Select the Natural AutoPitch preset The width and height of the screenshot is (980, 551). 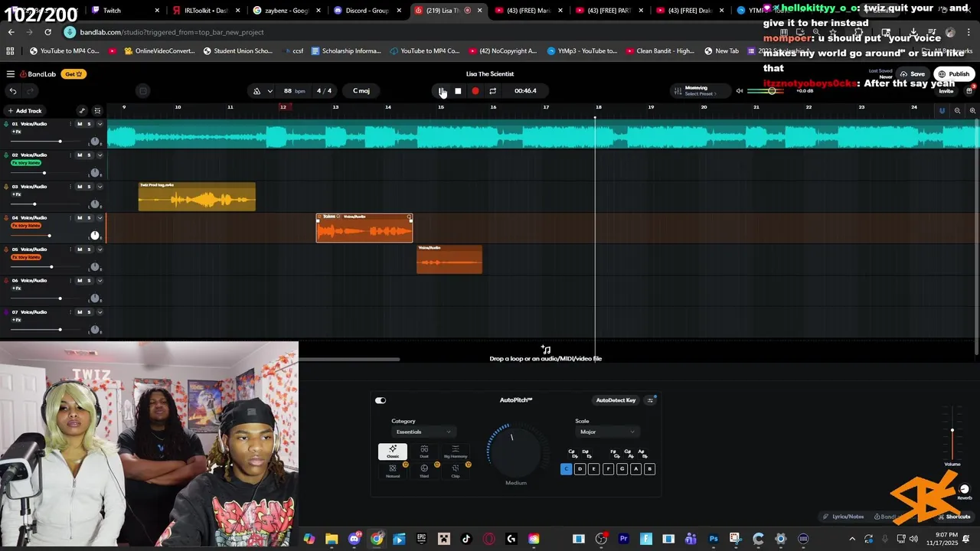(393, 470)
